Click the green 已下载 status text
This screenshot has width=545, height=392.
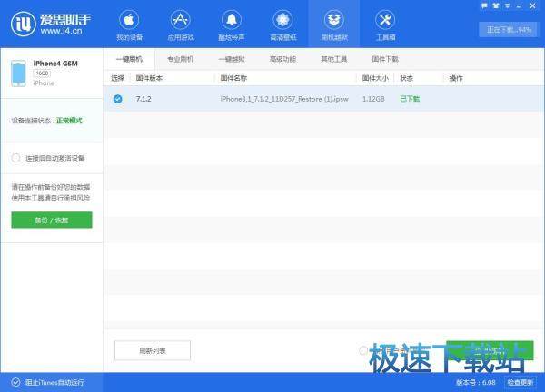410,99
